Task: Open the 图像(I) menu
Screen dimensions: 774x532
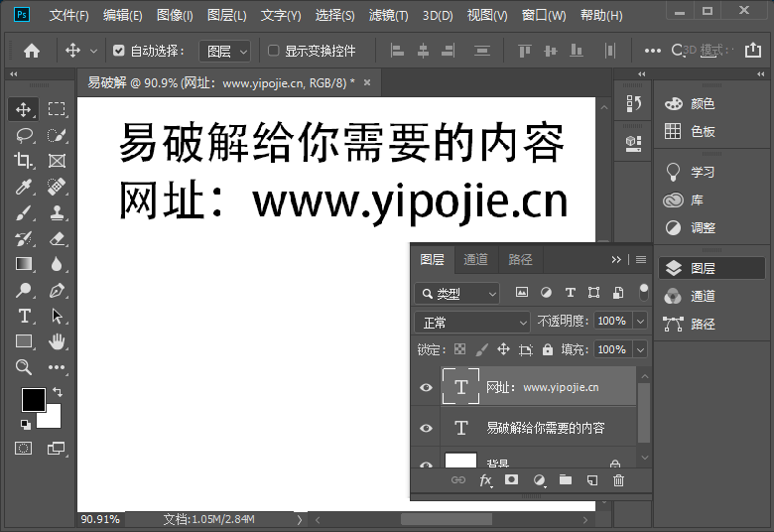Action: [175, 15]
